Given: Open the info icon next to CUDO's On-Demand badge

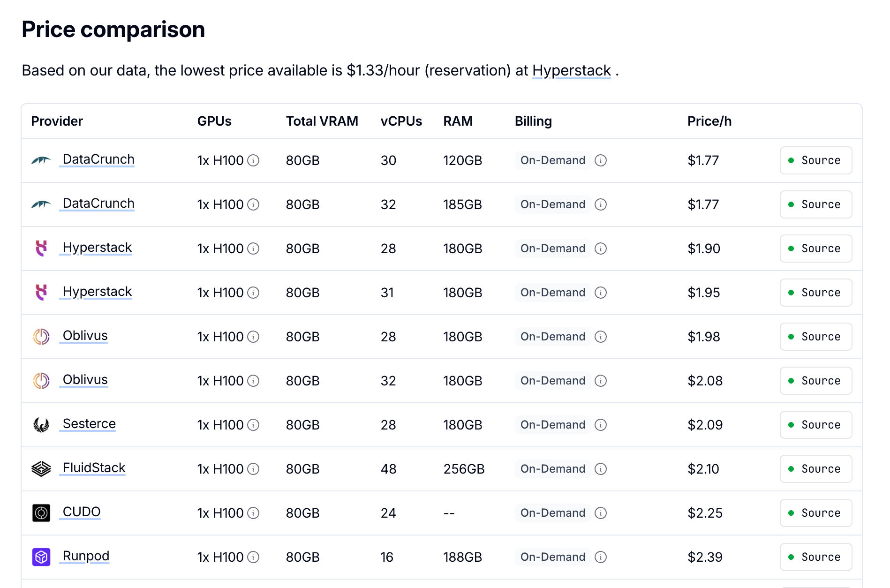Looking at the screenshot, I should (x=601, y=513).
